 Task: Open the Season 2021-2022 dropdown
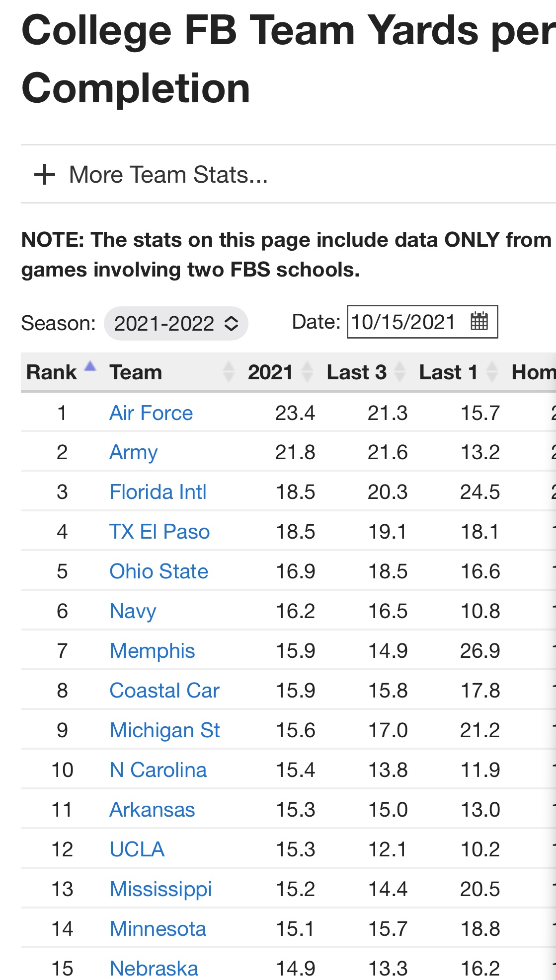[176, 324]
